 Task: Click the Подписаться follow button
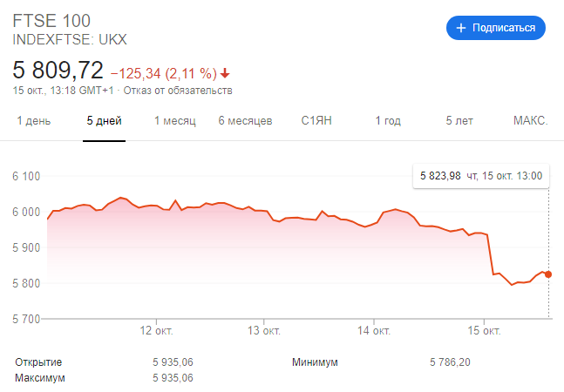point(496,28)
